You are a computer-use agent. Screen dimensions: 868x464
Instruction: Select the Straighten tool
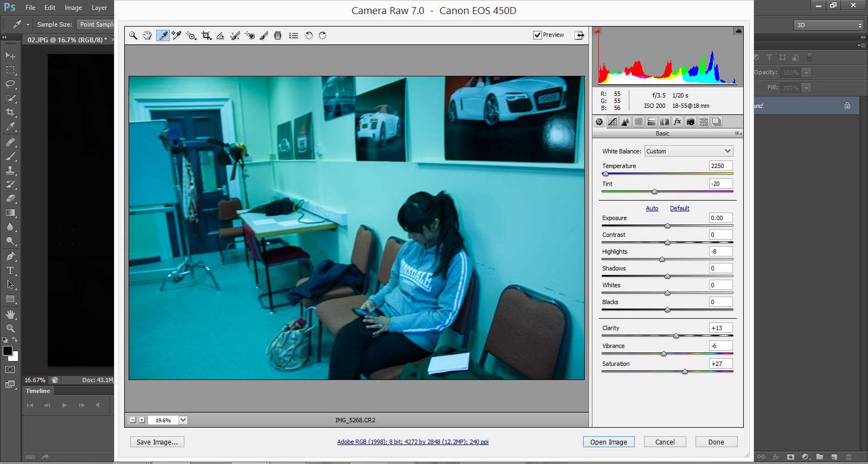pos(220,36)
